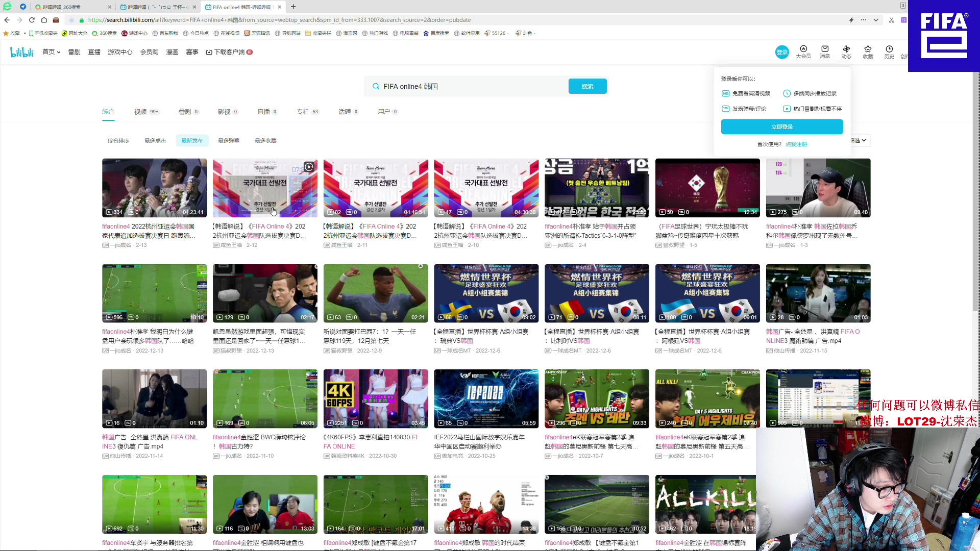Click the purple translate extension icon

[x=903, y=20]
